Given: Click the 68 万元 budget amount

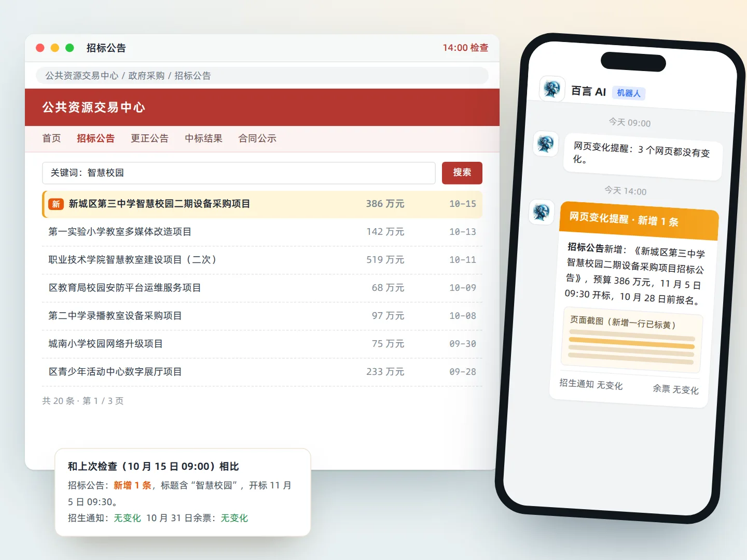Looking at the screenshot, I should pyautogui.click(x=388, y=288).
